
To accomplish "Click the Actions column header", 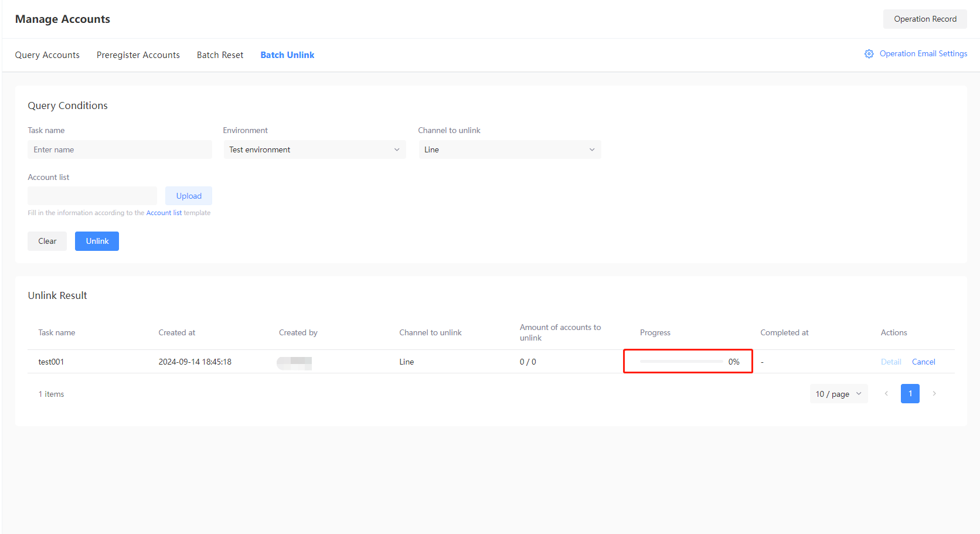I will point(894,332).
